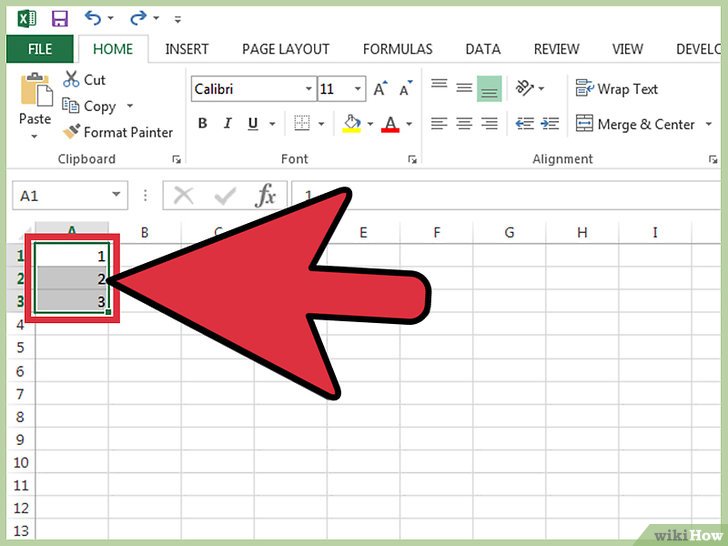Viewport: 728px width, 546px height.
Task: Redo the last action
Action: tap(138, 18)
